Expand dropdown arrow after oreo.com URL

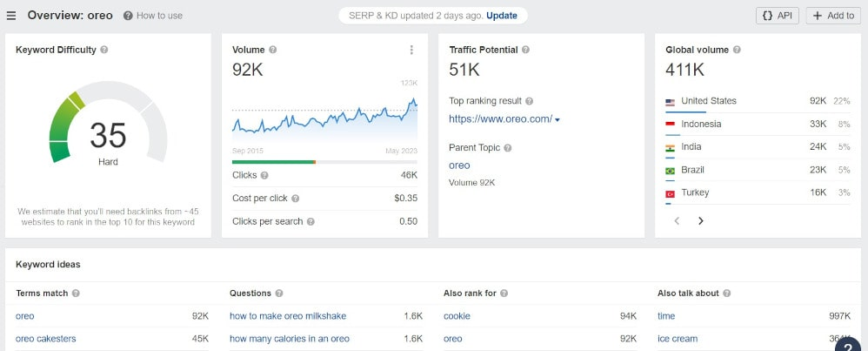click(557, 120)
